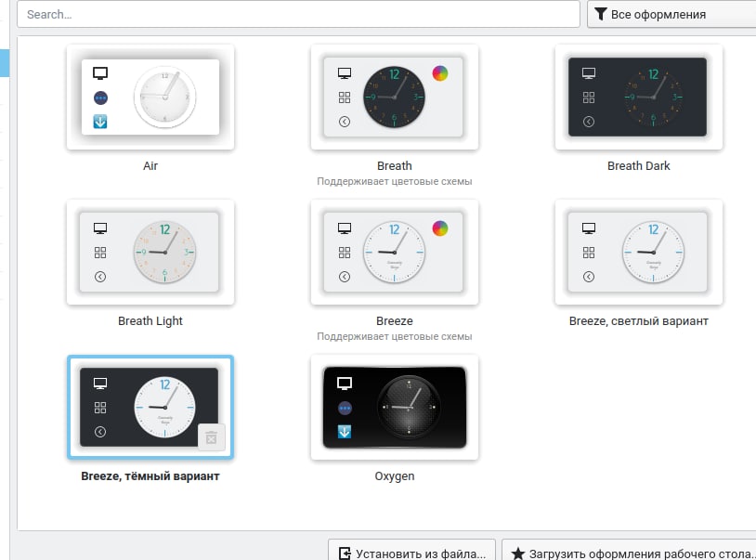Click the Breath Dark name label
The height and width of the screenshot is (560, 756).
click(x=638, y=166)
